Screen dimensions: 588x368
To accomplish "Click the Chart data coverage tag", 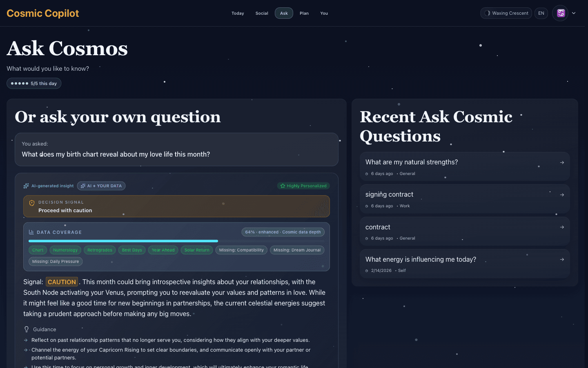I will pos(38,250).
